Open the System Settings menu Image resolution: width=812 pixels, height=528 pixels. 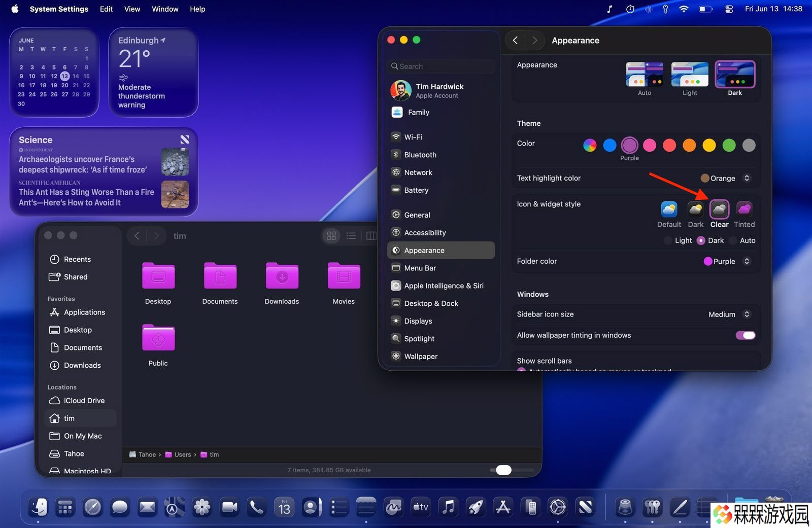coord(59,9)
